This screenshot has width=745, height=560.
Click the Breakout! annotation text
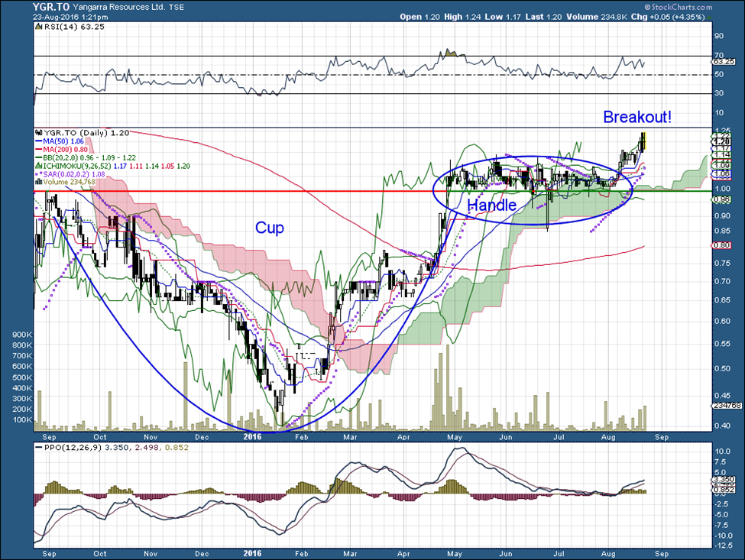click(637, 117)
